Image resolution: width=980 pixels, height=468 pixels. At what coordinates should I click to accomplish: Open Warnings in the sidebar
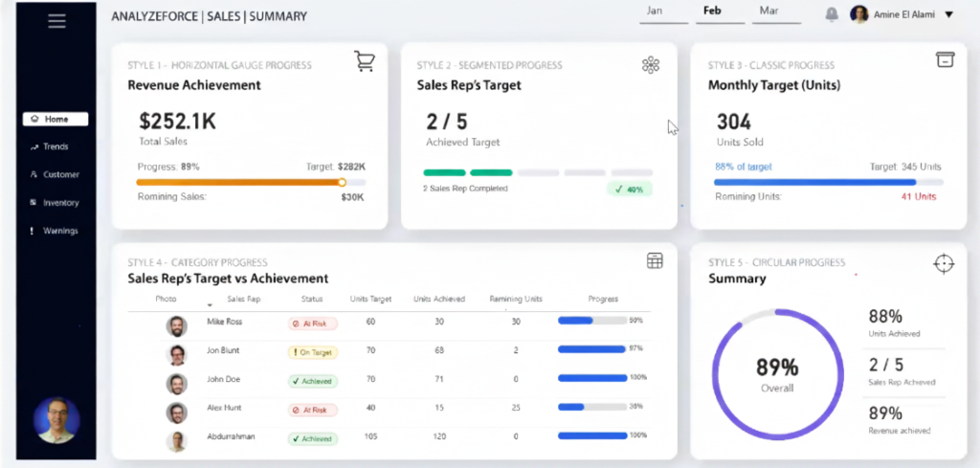click(x=56, y=231)
